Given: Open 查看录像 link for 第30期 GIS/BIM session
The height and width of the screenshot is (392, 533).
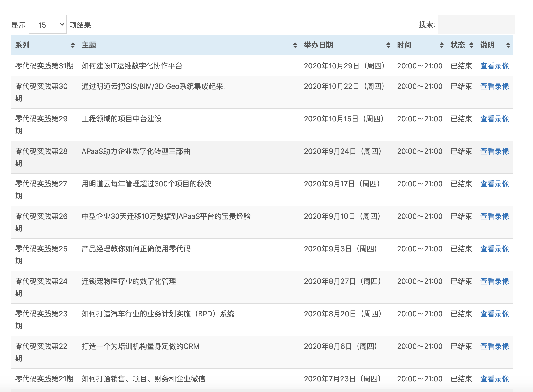Looking at the screenshot, I should 494,86.
